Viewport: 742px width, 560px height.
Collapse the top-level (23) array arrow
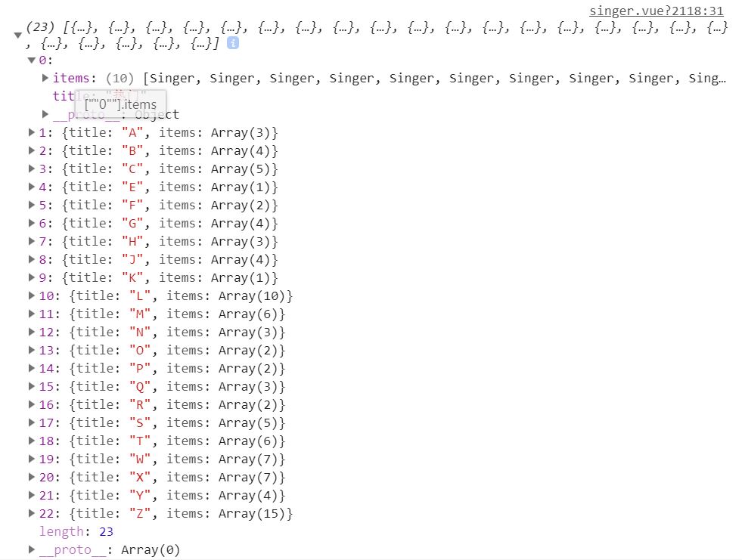(18, 35)
